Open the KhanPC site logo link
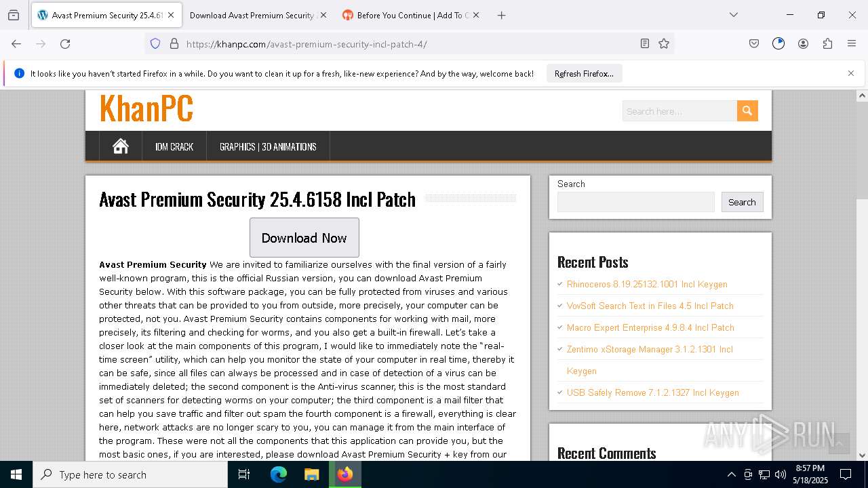Screen dimensions: 868x488 point(146,108)
